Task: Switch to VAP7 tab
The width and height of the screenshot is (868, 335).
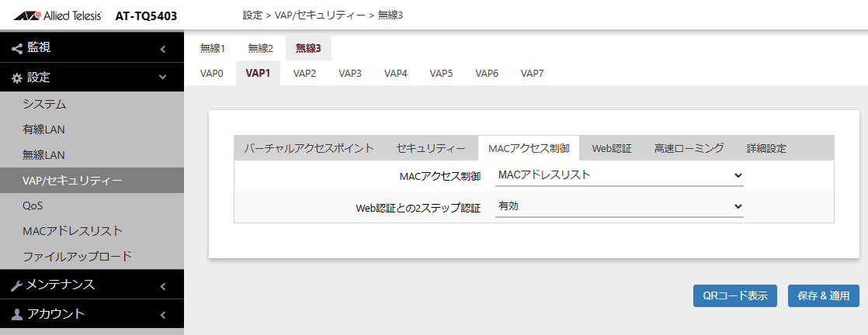Action: click(x=533, y=73)
